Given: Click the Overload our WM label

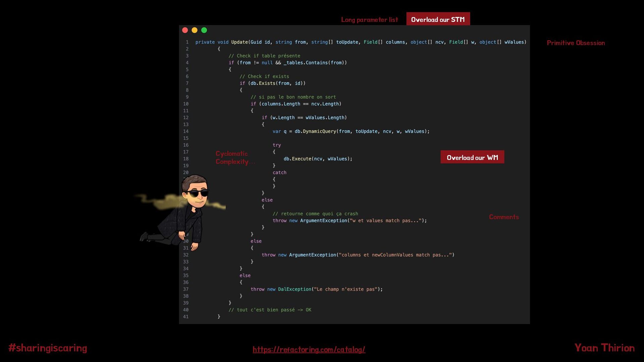Looking at the screenshot, I should pyautogui.click(x=472, y=157).
